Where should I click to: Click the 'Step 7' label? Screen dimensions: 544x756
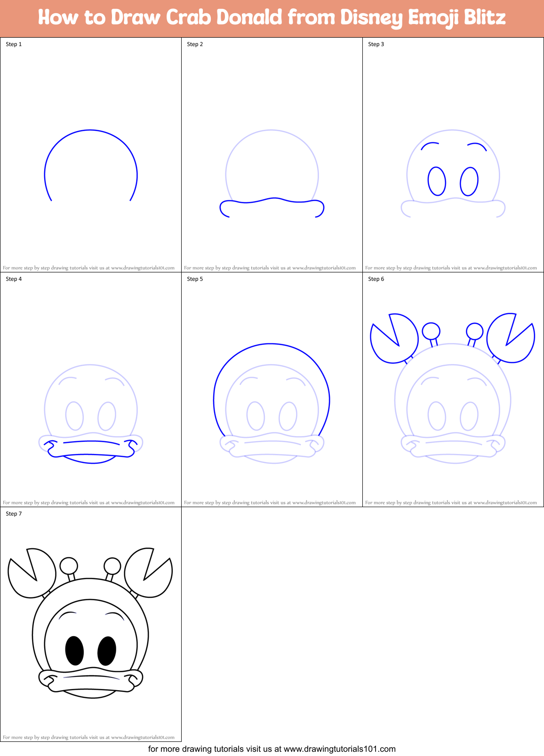point(14,514)
